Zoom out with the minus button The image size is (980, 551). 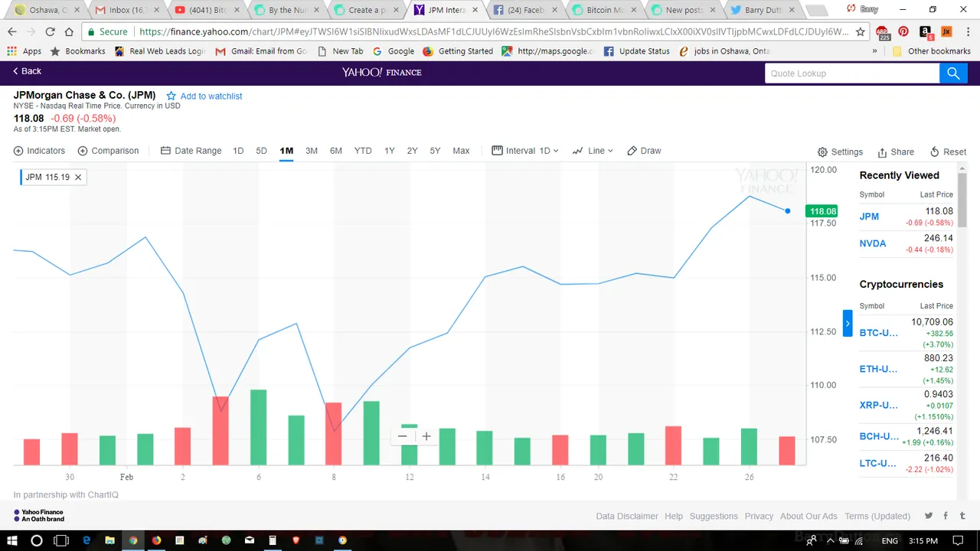[x=402, y=436]
